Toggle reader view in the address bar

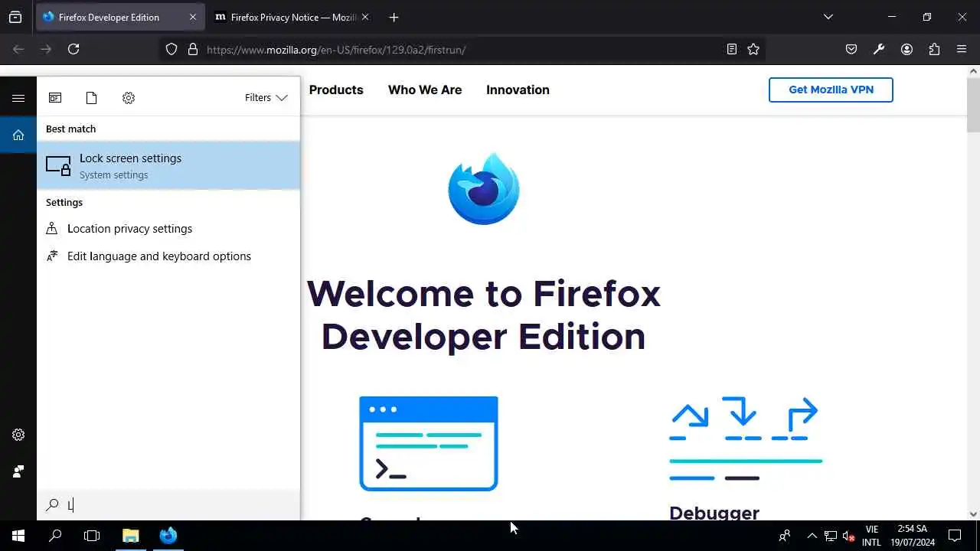[732, 49]
